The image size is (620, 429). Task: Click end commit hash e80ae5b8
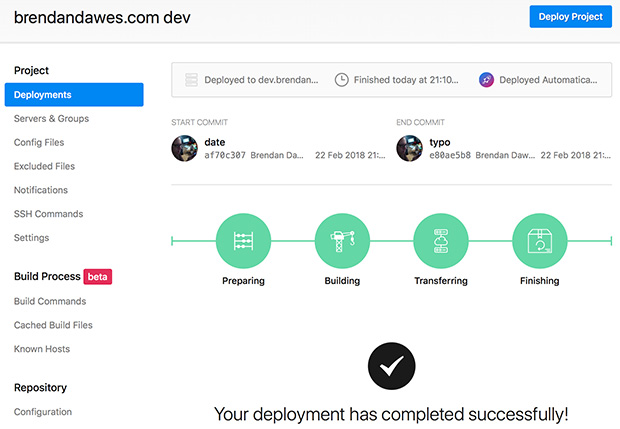450,155
